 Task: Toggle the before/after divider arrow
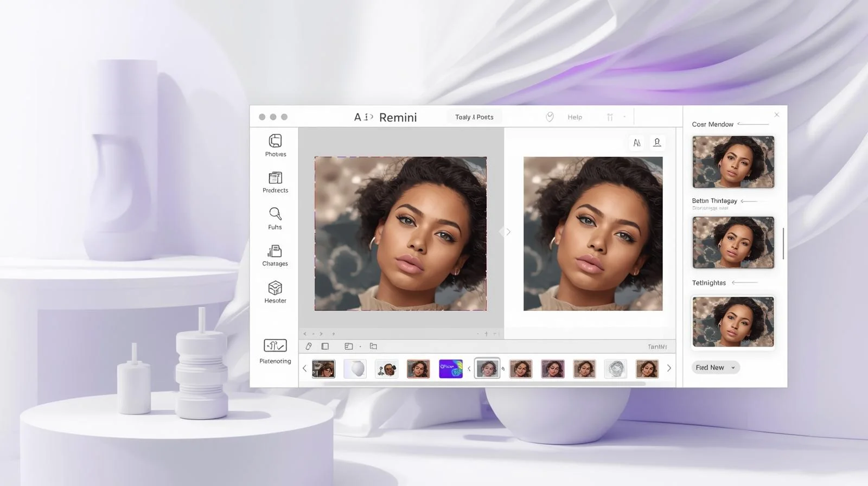pyautogui.click(x=508, y=232)
